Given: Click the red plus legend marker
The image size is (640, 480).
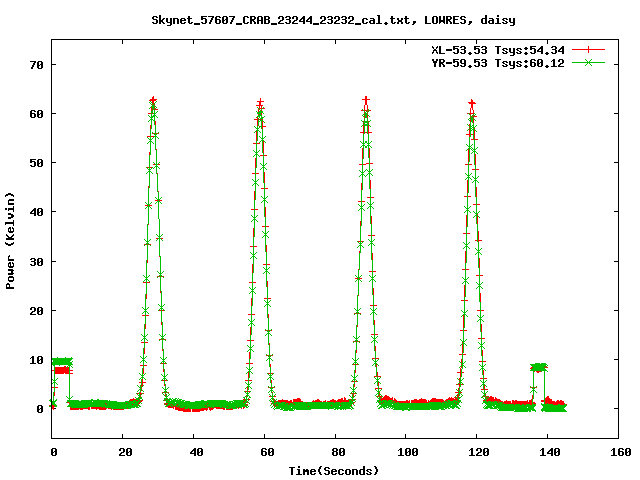Looking at the screenshot, I should pyautogui.click(x=588, y=50).
